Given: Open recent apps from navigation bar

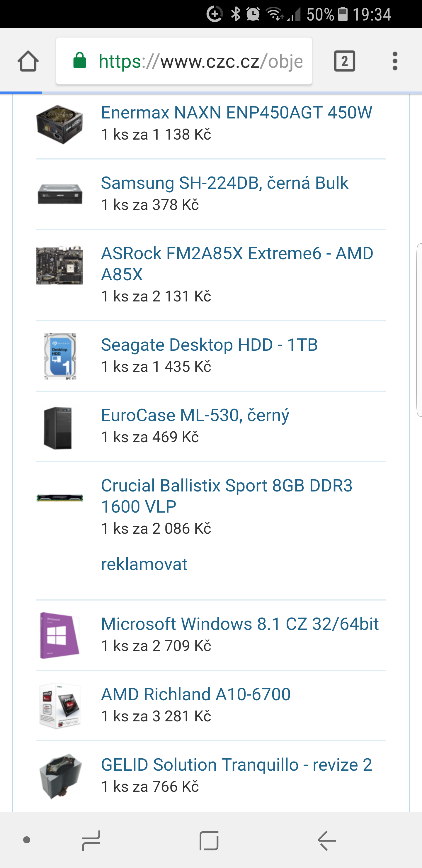Looking at the screenshot, I should pyautogui.click(x=91, y=840).
